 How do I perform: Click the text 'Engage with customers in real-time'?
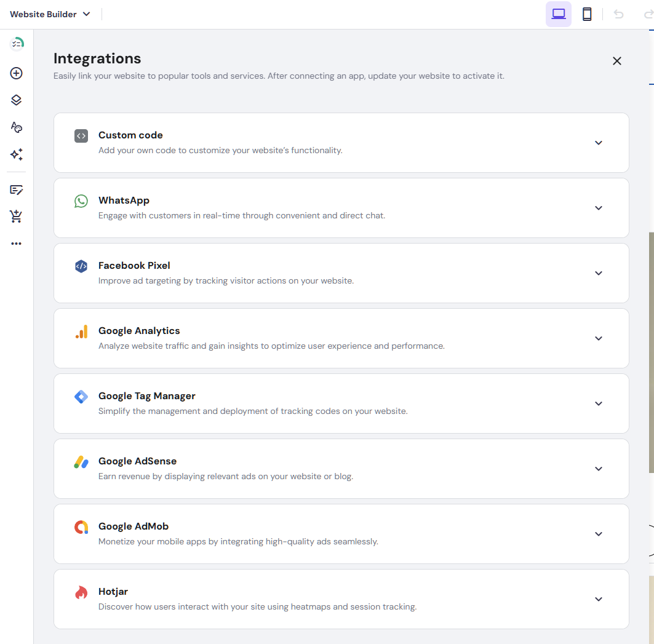(169, 216)
